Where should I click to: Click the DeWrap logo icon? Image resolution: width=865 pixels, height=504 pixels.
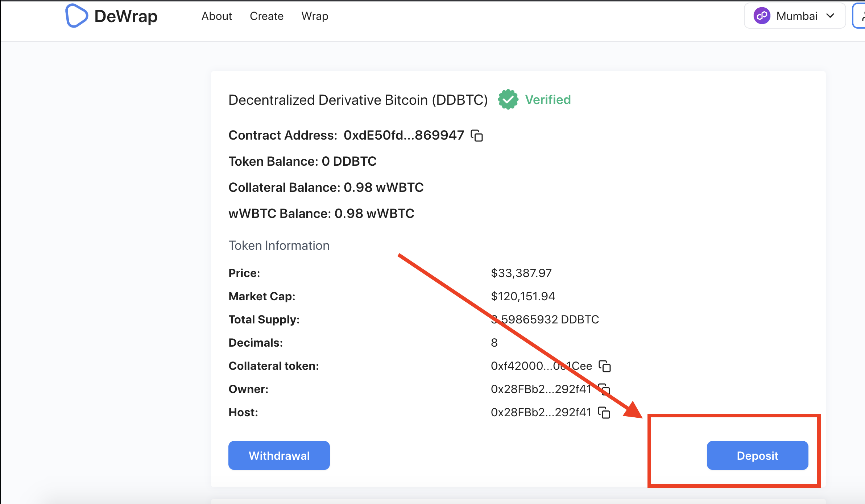[76, 16]
